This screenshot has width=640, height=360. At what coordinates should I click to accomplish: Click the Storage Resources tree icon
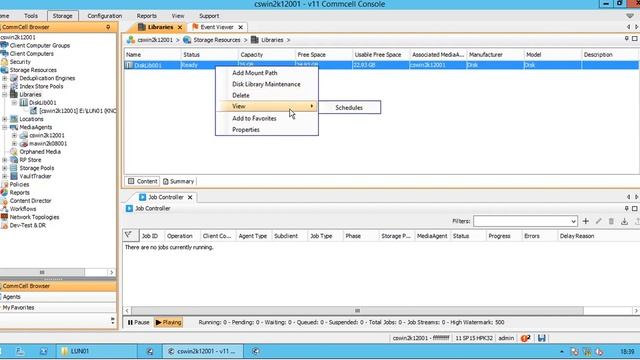[x=4, y=70]
